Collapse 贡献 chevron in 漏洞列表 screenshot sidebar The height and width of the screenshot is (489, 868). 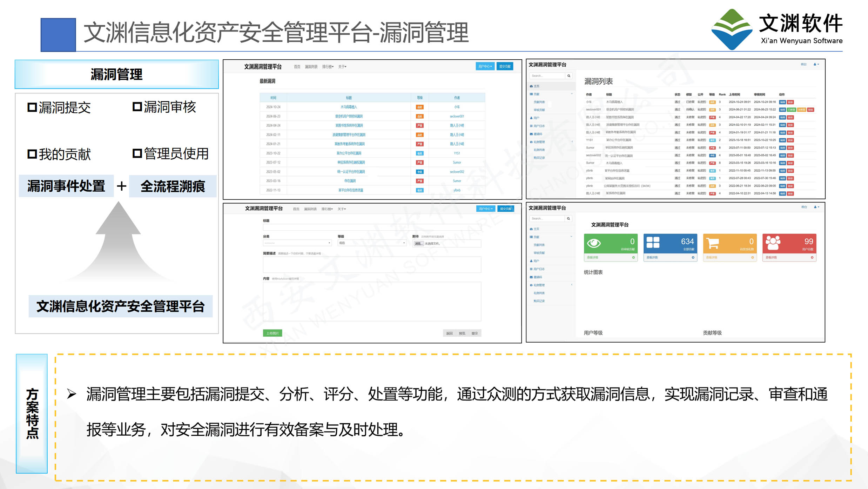(572, 94)
